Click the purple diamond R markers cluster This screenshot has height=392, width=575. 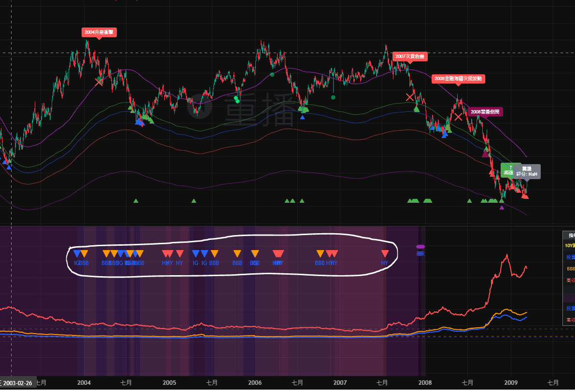pyautogui.click(x=421, y=247)
